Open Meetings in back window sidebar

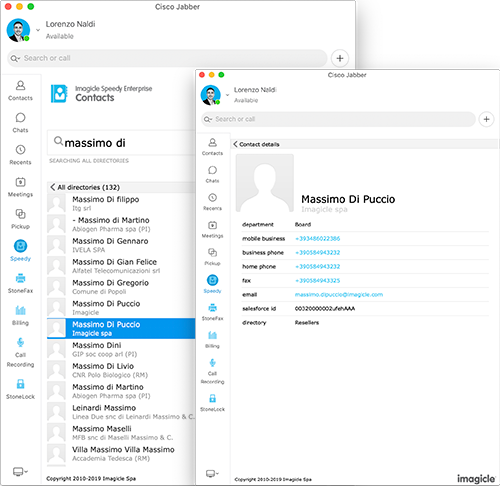click(20, 187)
